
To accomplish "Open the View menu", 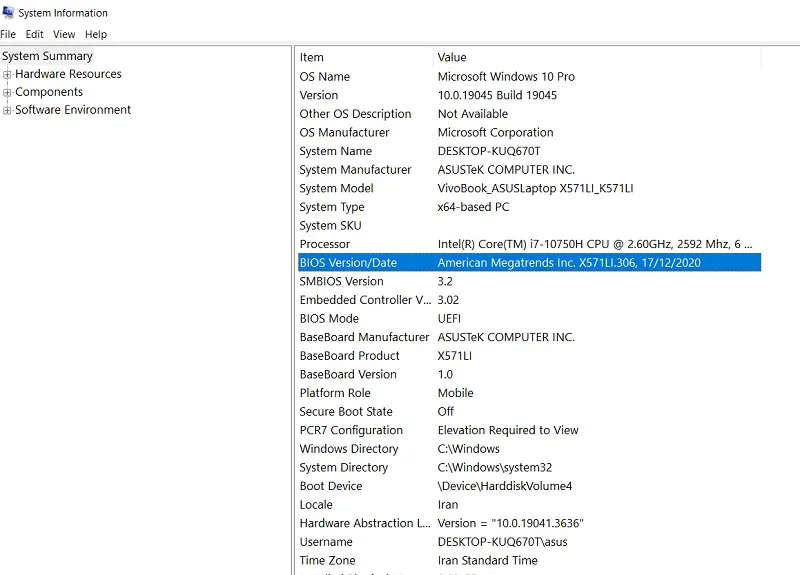I will click(64, 34).
